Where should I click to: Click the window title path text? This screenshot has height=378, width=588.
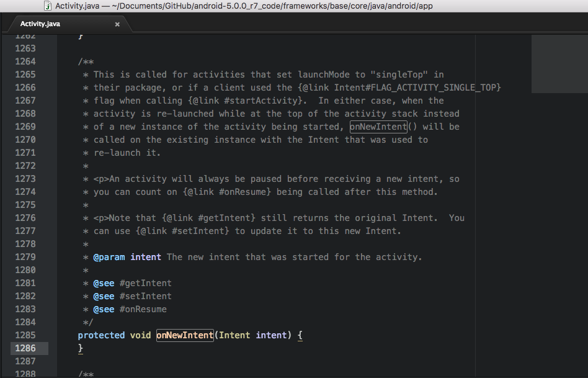coord(244,6)
